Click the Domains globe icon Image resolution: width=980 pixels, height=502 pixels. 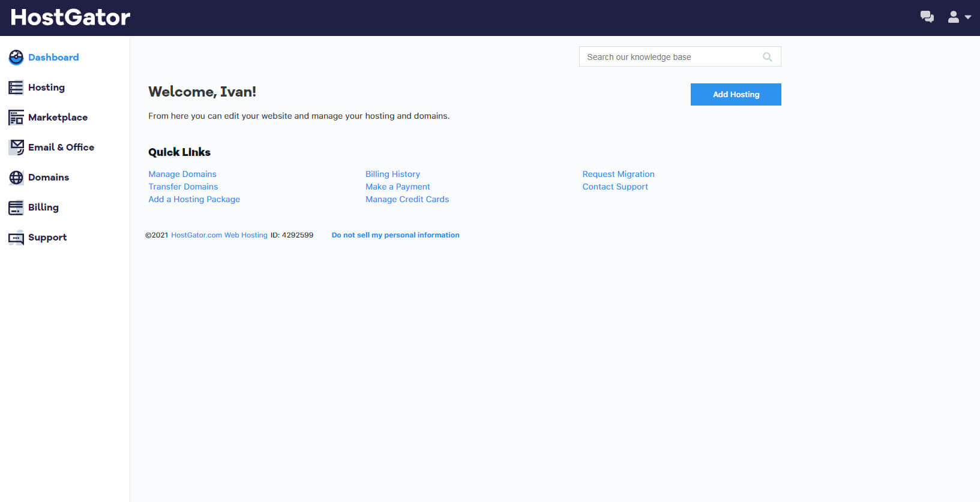16,178
